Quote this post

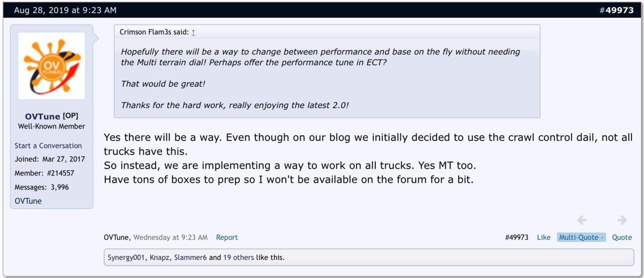click(622, 237)
